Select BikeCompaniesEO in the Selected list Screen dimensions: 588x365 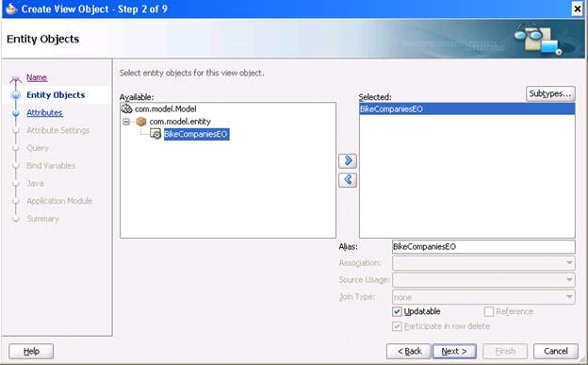click(466, 109)
